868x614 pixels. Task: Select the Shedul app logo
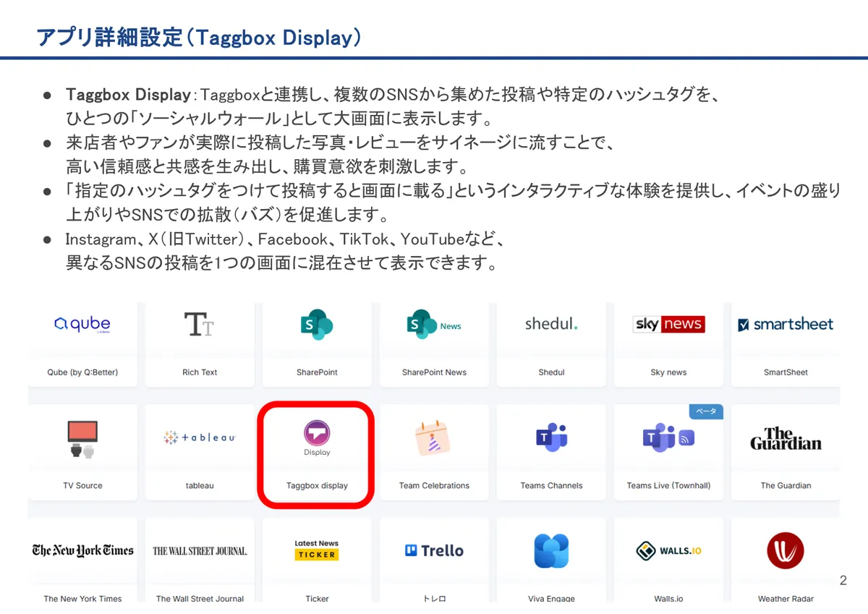(x=551, y=324)
